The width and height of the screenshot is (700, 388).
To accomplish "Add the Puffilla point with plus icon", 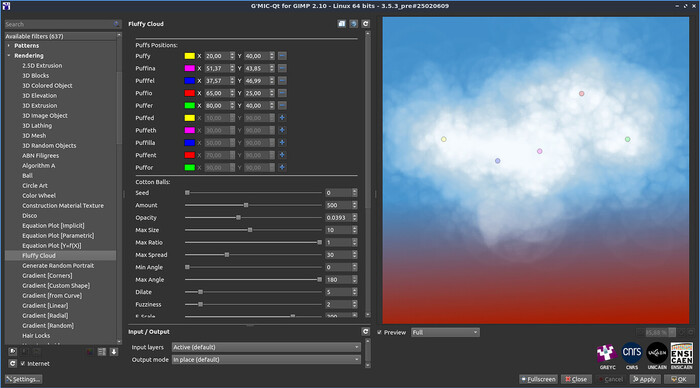I will (282, 142).
